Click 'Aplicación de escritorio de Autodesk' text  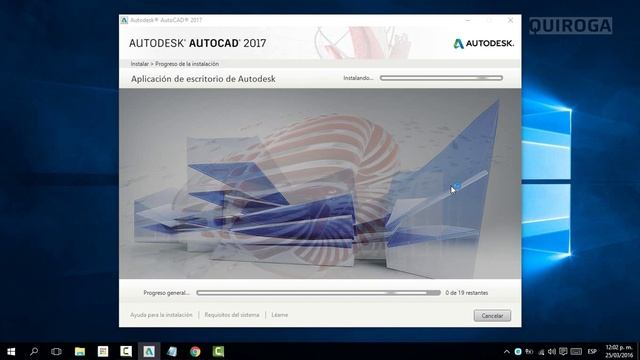click(x=203, y=79)
